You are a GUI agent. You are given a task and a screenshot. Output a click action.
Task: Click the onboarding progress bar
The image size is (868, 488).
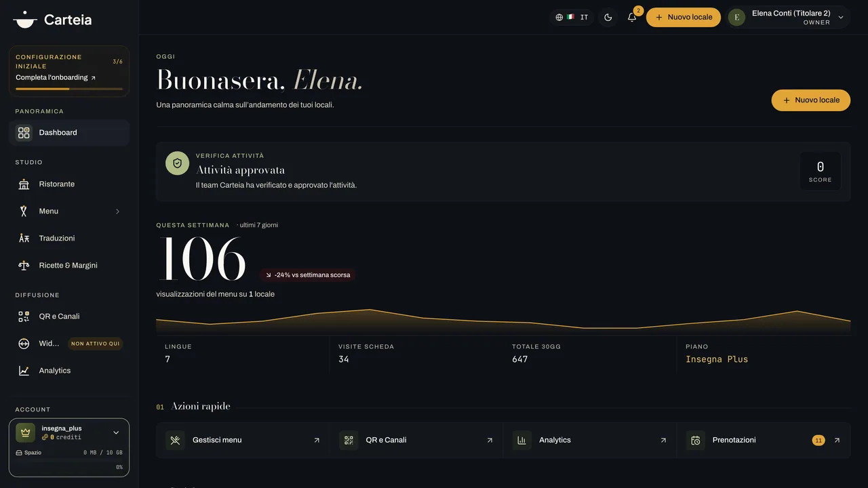tap(69, 89)
